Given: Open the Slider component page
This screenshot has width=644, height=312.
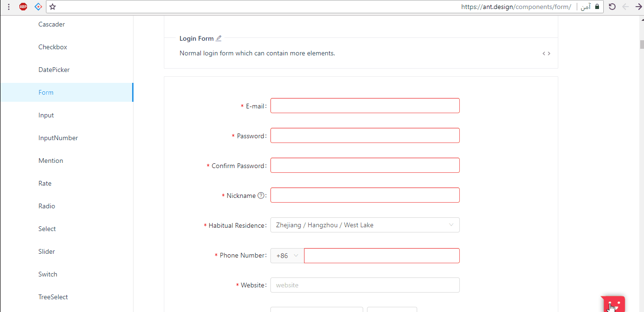Looking at the screenshot, I should pos(46,251).
